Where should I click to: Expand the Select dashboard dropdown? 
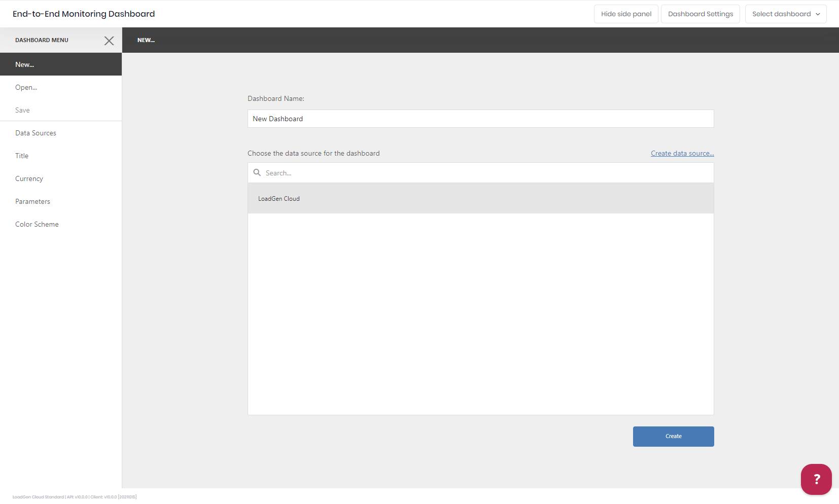click(785, 14)
